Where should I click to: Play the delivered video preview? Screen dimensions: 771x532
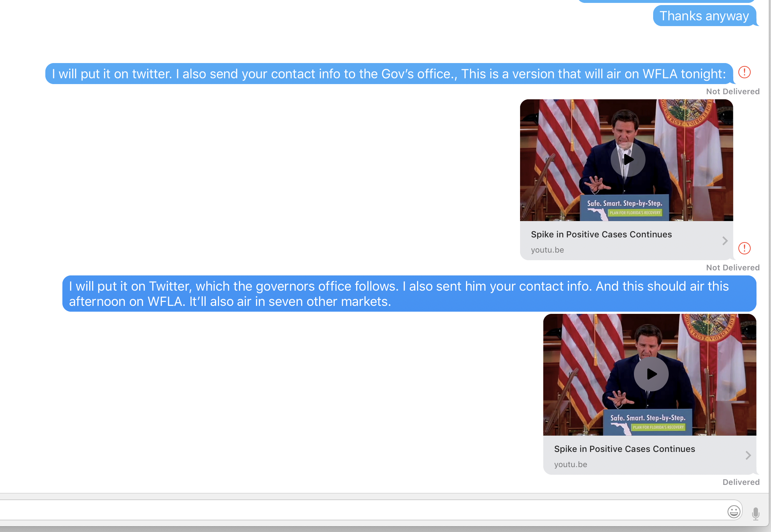[x=651, y=374]
